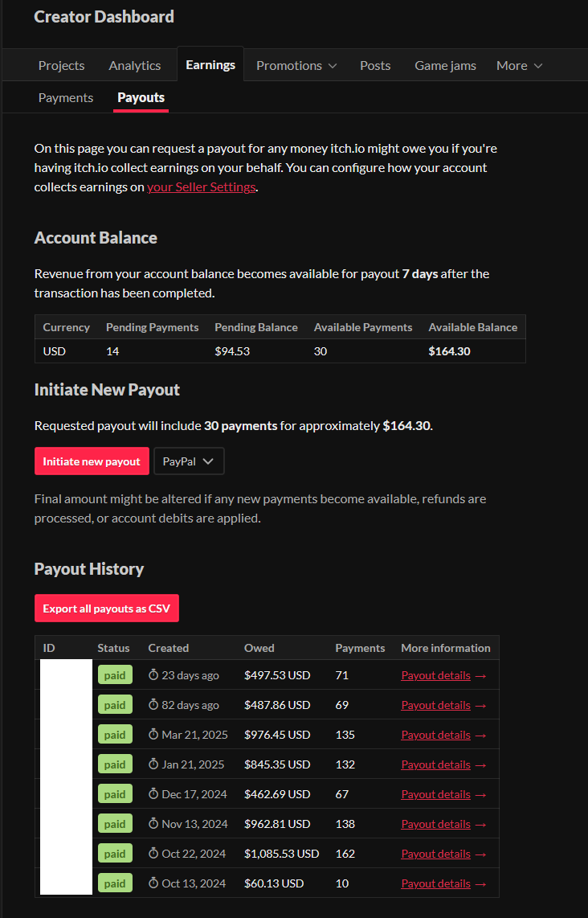Click the More information column header
Image resolution: width=588 pixels, height=918 pixels.
coord(446,648)
